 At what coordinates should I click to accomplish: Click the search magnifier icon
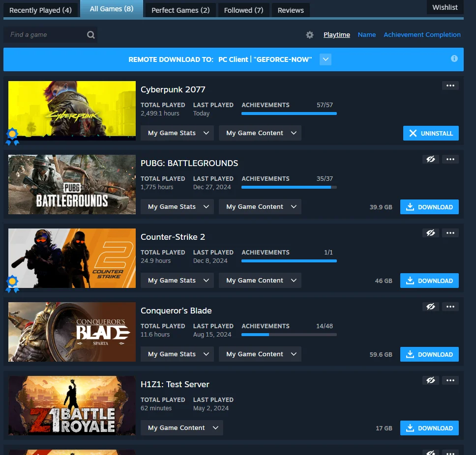[91, 35]
